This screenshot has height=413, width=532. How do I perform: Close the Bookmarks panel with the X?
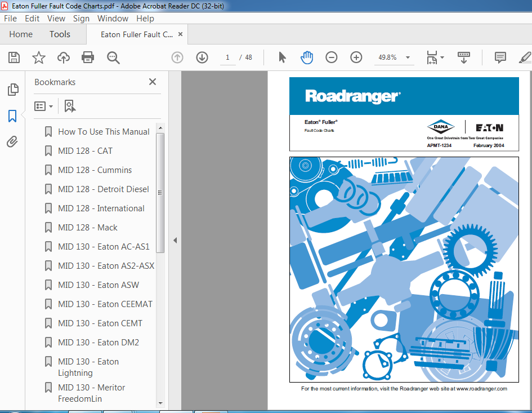[153, 82]
